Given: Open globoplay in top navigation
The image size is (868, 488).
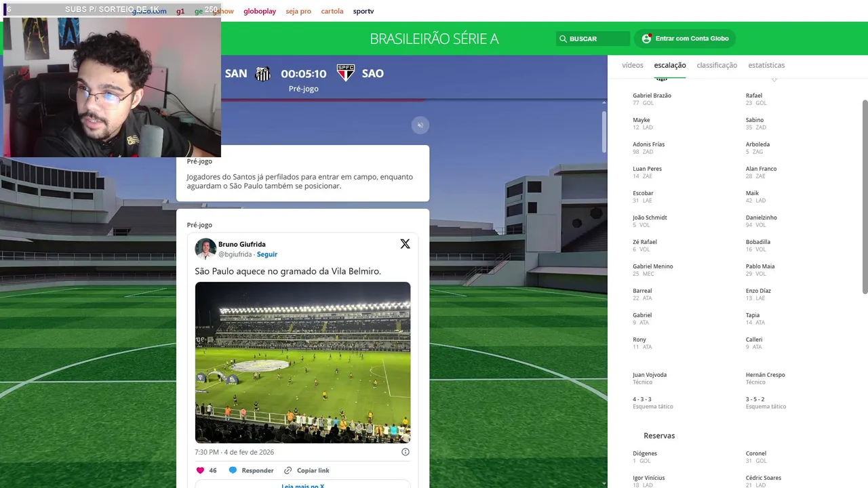Looking at the screenshot, I should (x=260, y=12).
